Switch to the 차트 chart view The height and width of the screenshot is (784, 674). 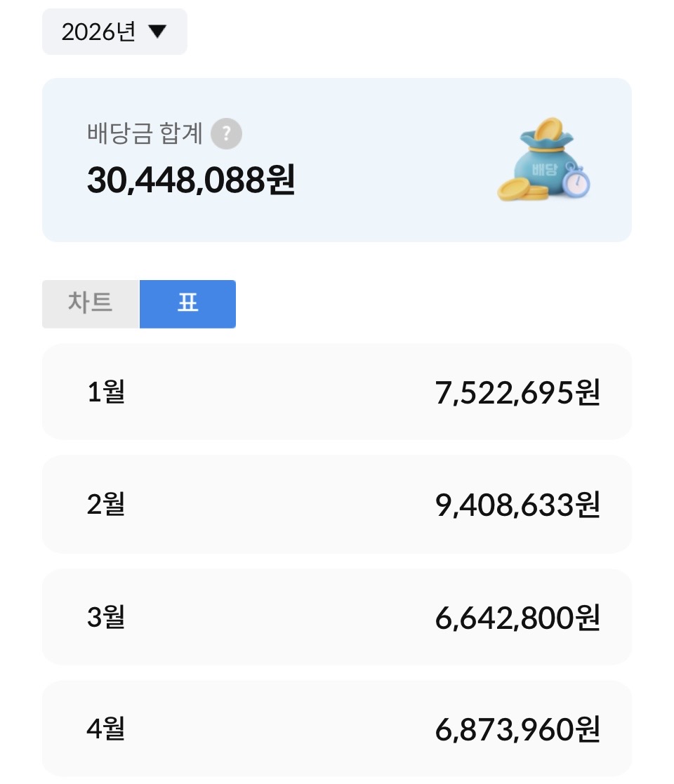(x=91, y=304)
